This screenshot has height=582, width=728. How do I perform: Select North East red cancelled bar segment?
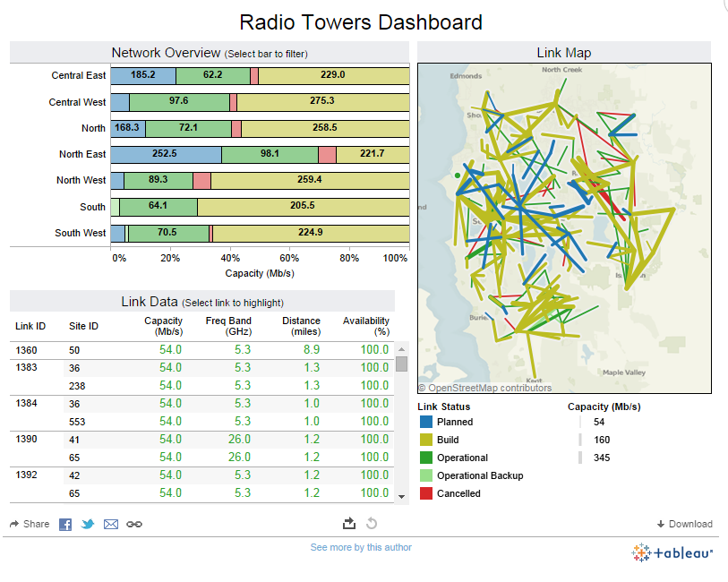point(328,155)
